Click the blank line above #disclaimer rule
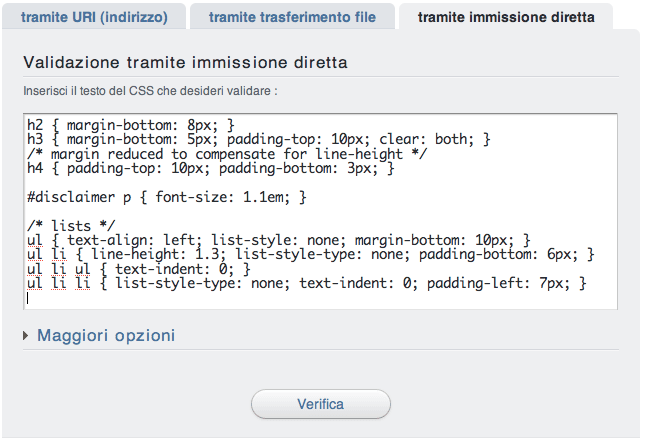The image size is (645, 442). tap(320, 183)
